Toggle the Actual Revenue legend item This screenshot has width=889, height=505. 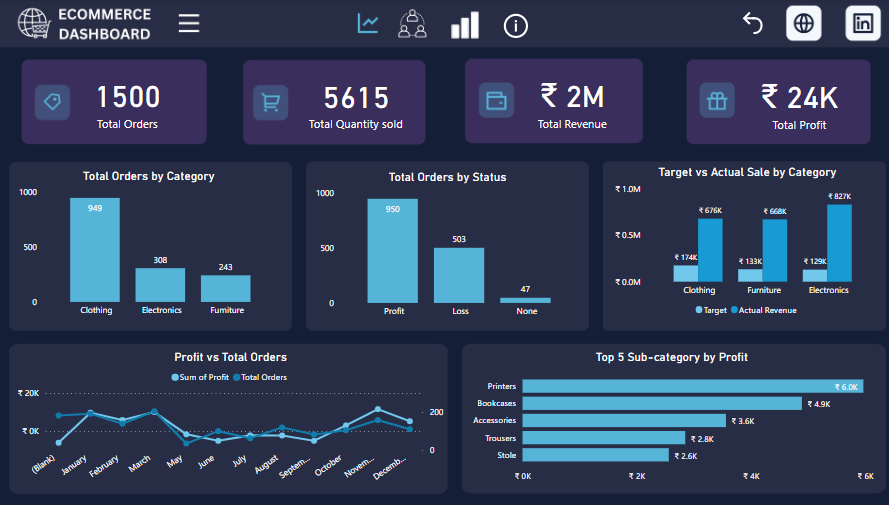click(763, 310)
